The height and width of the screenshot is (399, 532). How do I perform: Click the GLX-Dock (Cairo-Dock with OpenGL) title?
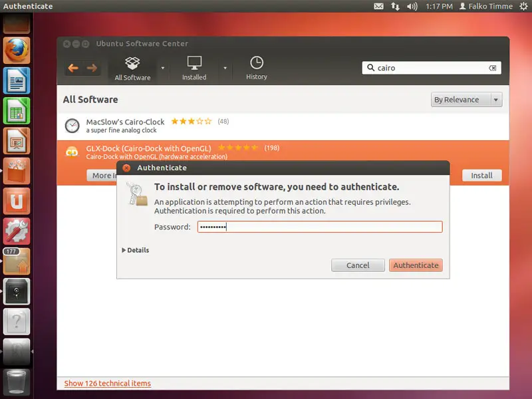tap(148, 148)
